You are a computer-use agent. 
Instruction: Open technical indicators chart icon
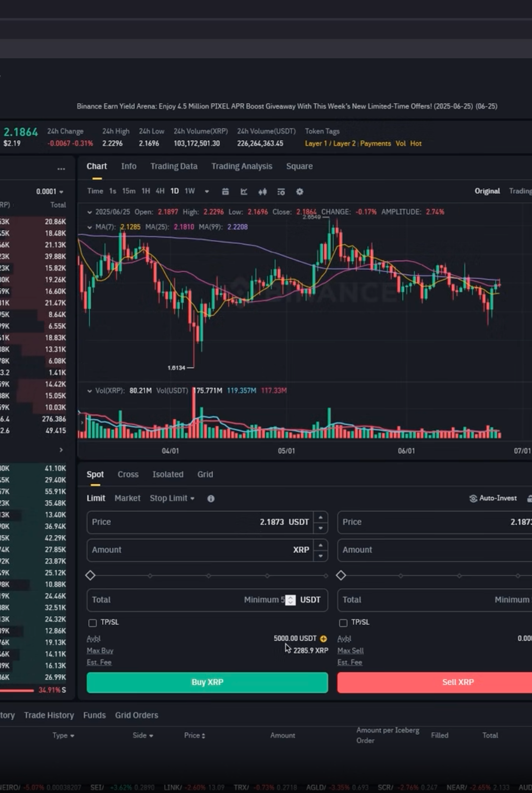(244, 191)
